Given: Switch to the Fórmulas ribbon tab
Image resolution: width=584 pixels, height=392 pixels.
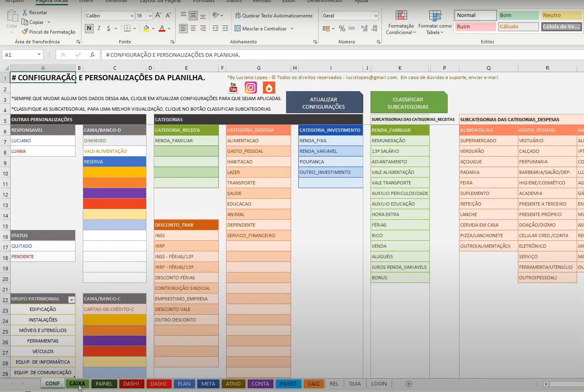Looking at the screenshot, I should coord(204,2).
